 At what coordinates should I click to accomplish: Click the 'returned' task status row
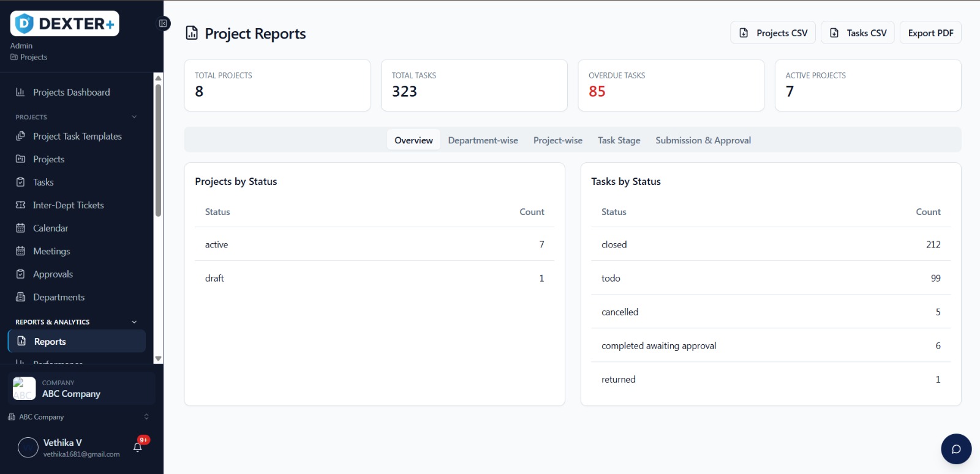tap(771, 379)
